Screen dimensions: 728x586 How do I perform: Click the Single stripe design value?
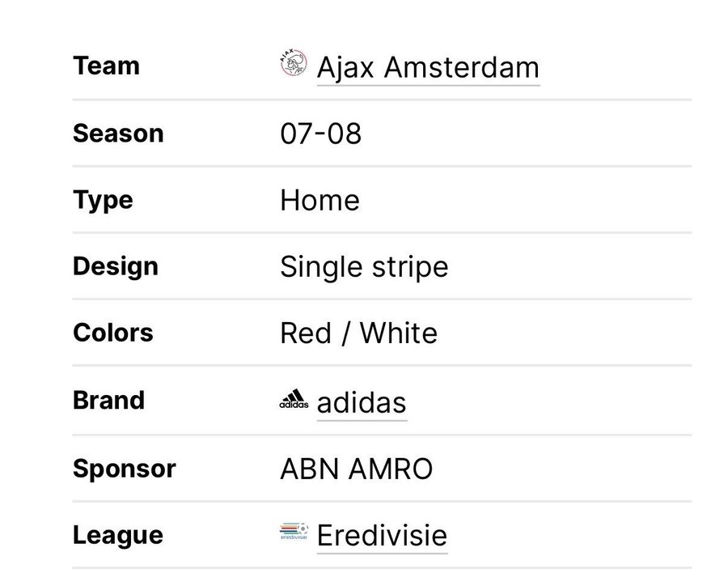363,266
